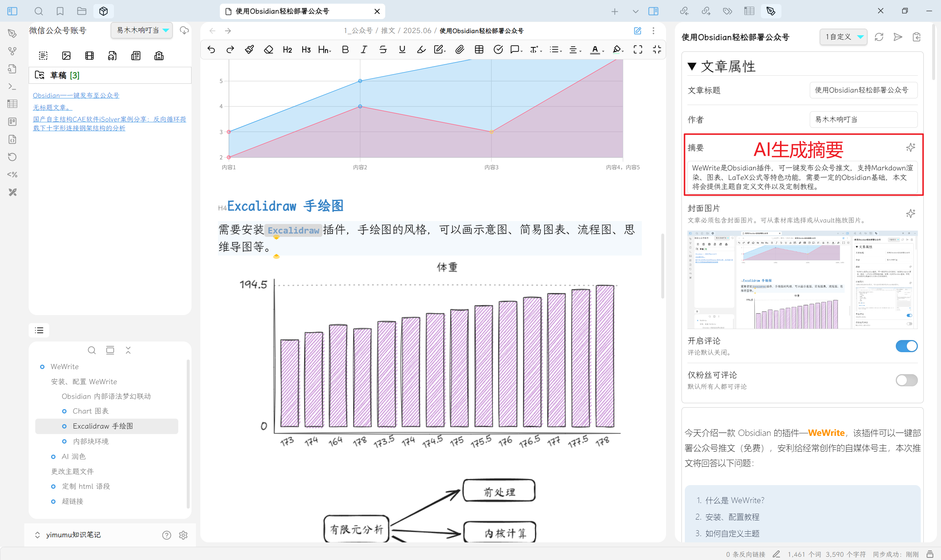
Task: Open the 易木木响叮当 account dropdown
Action: point(142,30)
